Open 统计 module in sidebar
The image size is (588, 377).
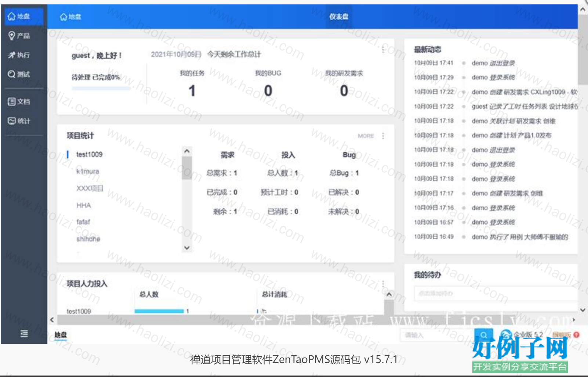pos(19,121)
